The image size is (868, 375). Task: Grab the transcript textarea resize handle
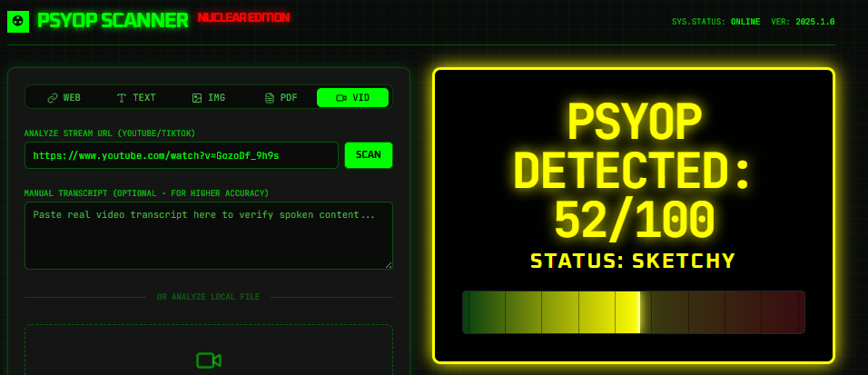click(389, 265)
